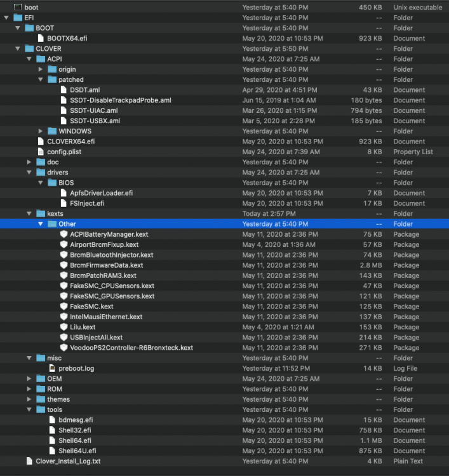The width and height of the screenshot is (449, 476).
Task: Expand the origin folder
Action: click(41, 69)
